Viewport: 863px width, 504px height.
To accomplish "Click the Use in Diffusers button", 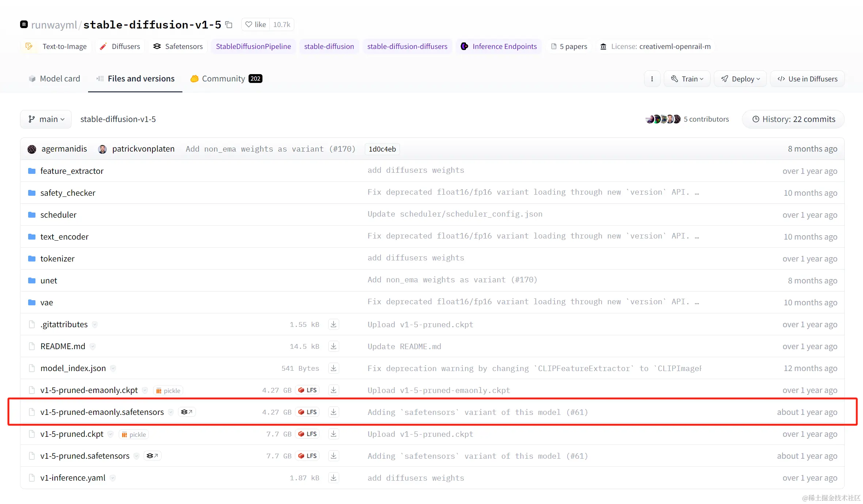I will coord(807,79).
